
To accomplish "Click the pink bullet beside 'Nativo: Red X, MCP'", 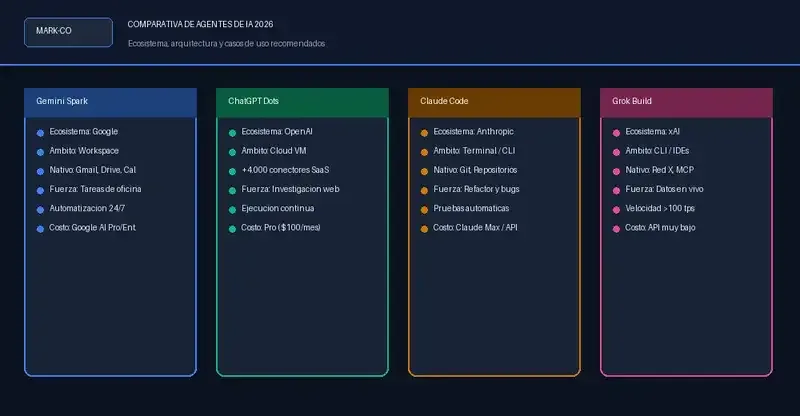I will click(616, 171).
